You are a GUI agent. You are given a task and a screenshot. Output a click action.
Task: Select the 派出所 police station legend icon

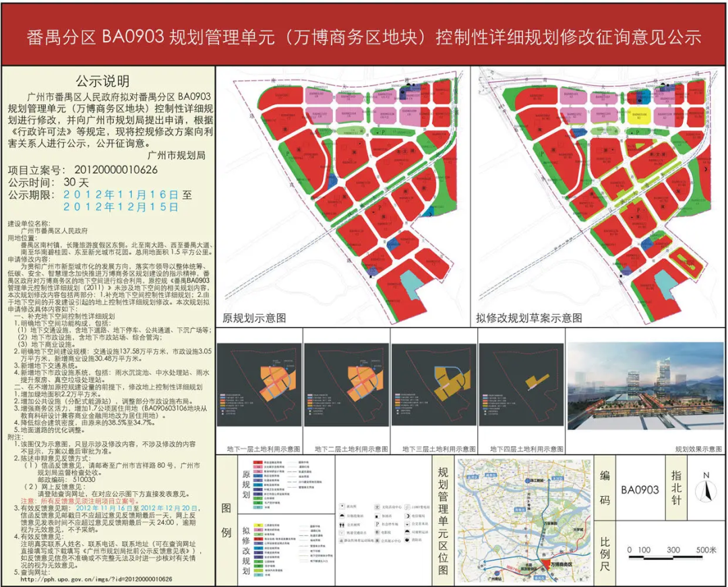coord(342,506)
